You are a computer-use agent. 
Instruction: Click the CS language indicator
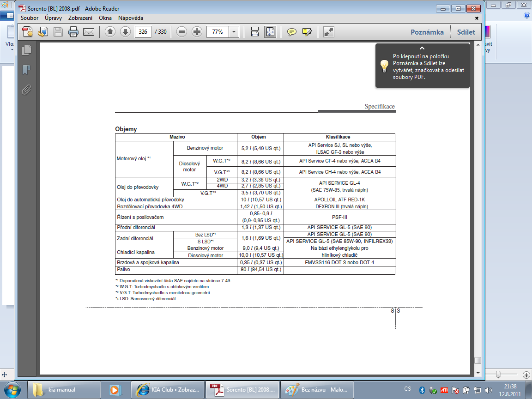[407, 389]
